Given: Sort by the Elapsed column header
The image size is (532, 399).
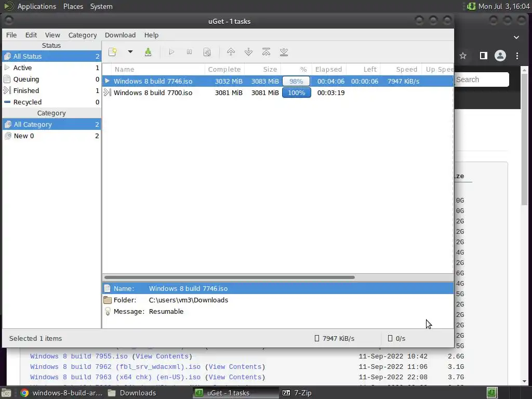Looking at the screenshot, I should [x=329, y=69].
